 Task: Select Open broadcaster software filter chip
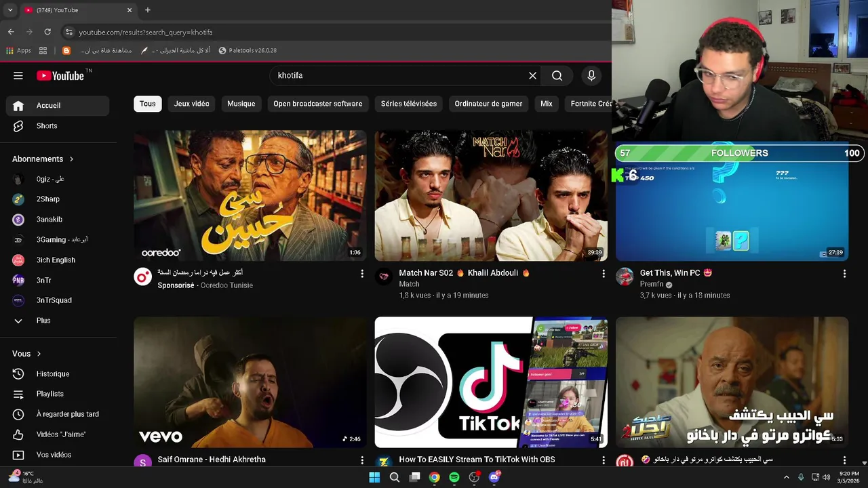(x=318, y=104)
